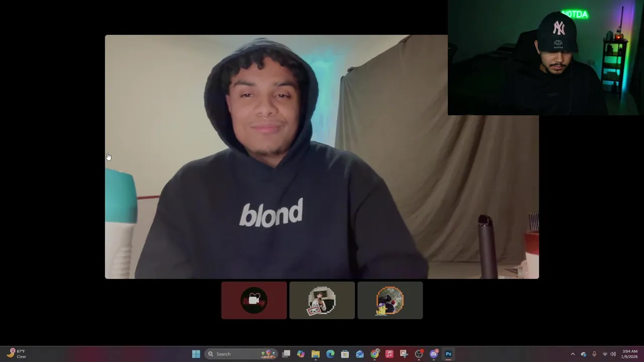Switch to Discord on the taskbar
The image size is (644, 362).
pyautogui.click(x=434, y=354)
